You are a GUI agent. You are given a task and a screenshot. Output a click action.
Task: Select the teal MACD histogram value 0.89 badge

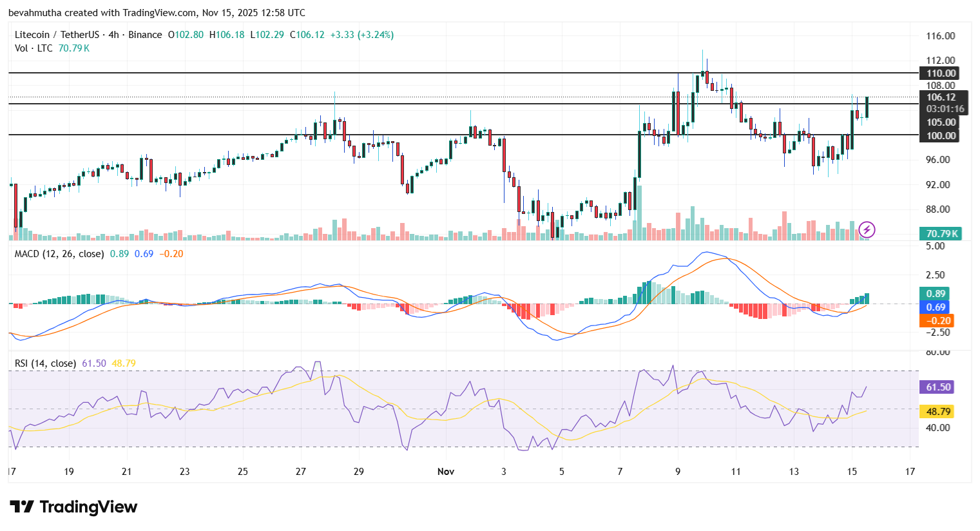click(934, 293)
